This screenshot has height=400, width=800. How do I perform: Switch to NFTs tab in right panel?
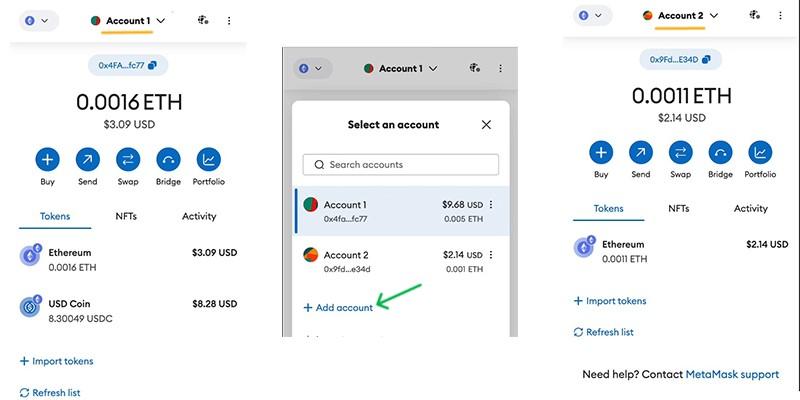point(679,209)
